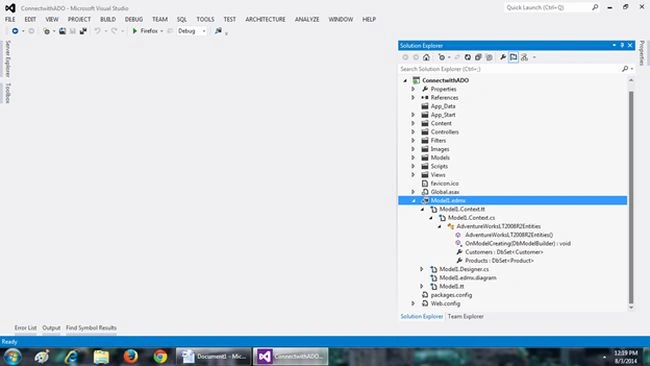Open Properties wrench icon in Solution Explorer

coord(503,57)
